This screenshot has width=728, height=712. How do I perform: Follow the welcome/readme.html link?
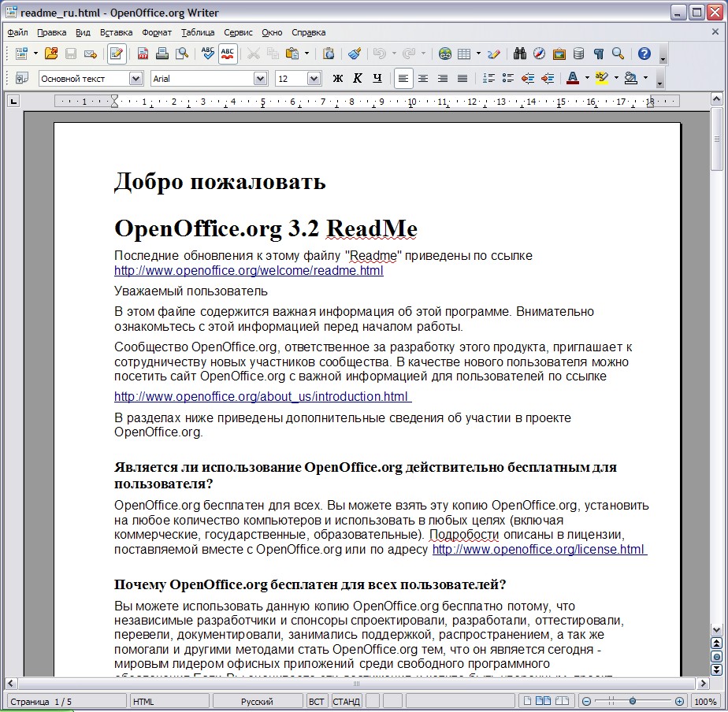point(249,271)
